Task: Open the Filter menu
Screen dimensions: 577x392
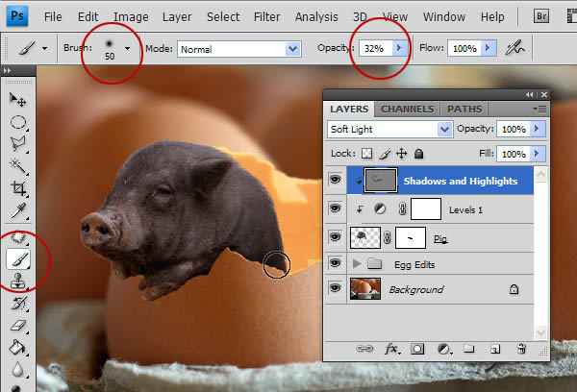Action: [x=266, y=17]
